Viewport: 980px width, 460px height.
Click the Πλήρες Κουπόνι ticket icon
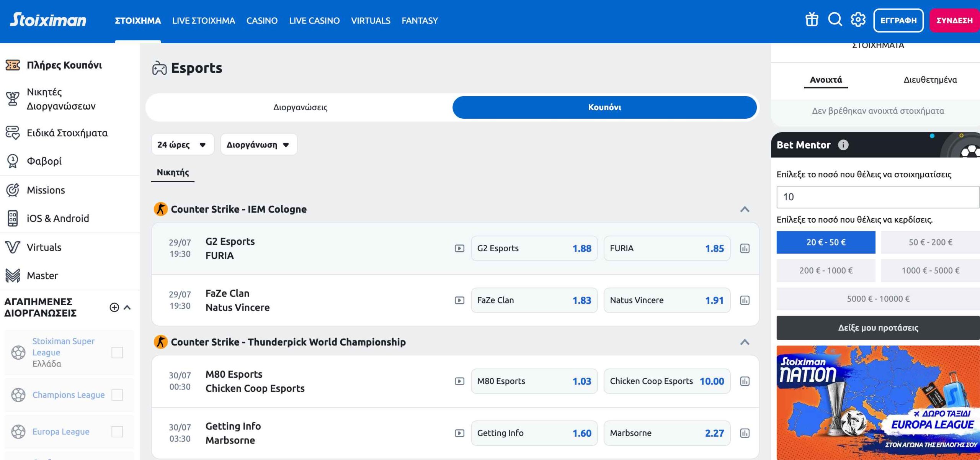click(13, 65)
